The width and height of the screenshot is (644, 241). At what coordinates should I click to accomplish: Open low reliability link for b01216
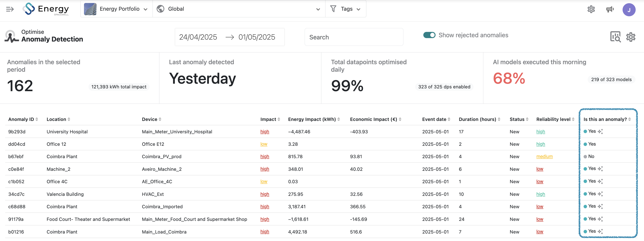tap(539, 232)
